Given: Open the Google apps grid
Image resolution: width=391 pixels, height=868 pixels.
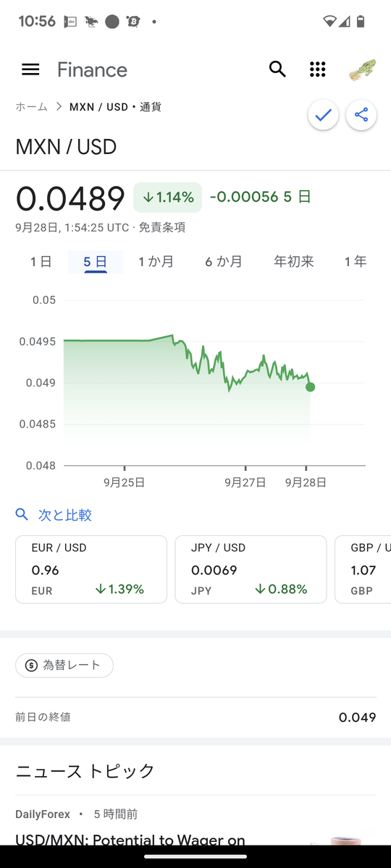Looking at the screenshot, I should (317, 69).
